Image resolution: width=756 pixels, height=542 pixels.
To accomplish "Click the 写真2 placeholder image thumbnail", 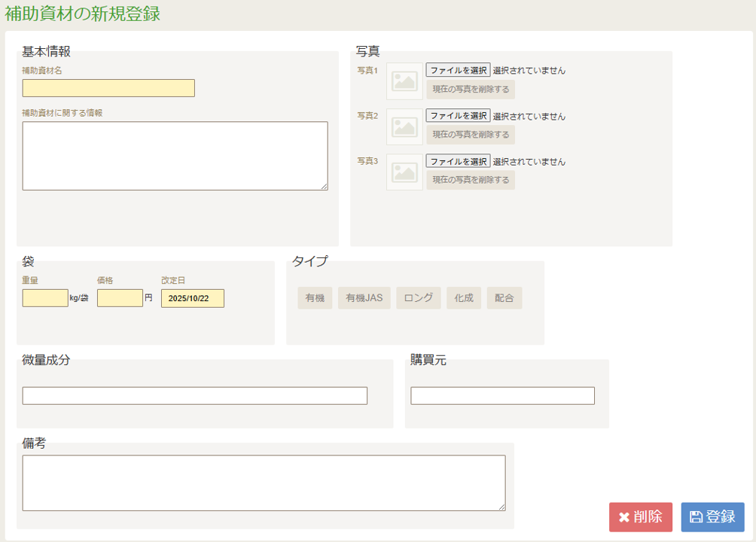I will pos(404,126).
